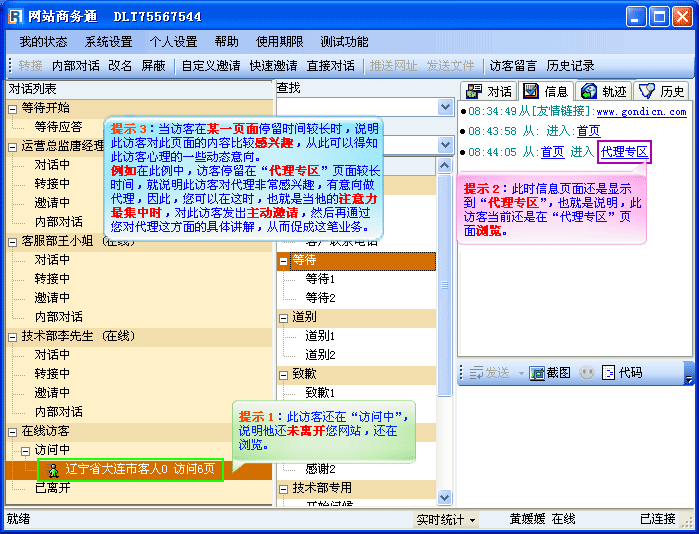The width and height of the screenshot is (699, 534).
Task: Open the www.gondicn.com link
Action: tap(641, 112)
